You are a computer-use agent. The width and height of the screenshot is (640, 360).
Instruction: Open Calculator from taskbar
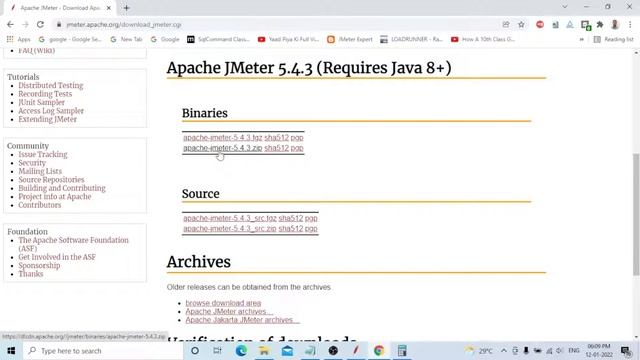tap(402, 351)
